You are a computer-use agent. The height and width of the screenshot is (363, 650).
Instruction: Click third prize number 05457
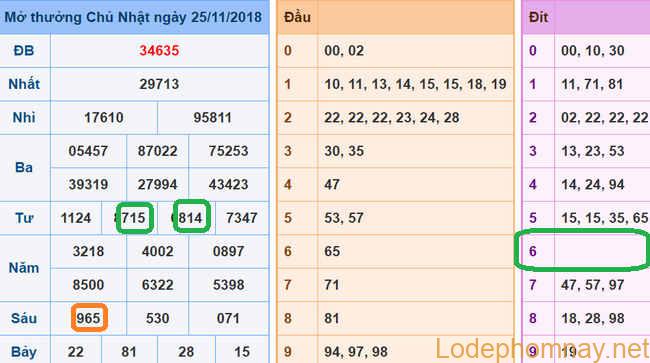point(88,151)
